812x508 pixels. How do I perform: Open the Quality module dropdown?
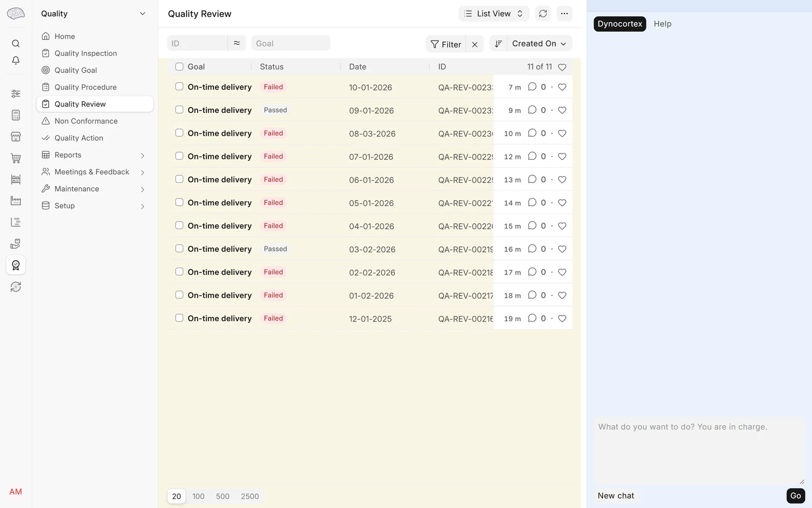94,14
